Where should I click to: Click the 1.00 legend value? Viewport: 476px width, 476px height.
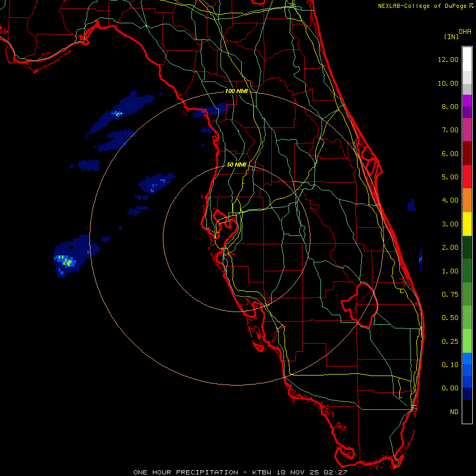pyautogui.click(x=450, y=271)
